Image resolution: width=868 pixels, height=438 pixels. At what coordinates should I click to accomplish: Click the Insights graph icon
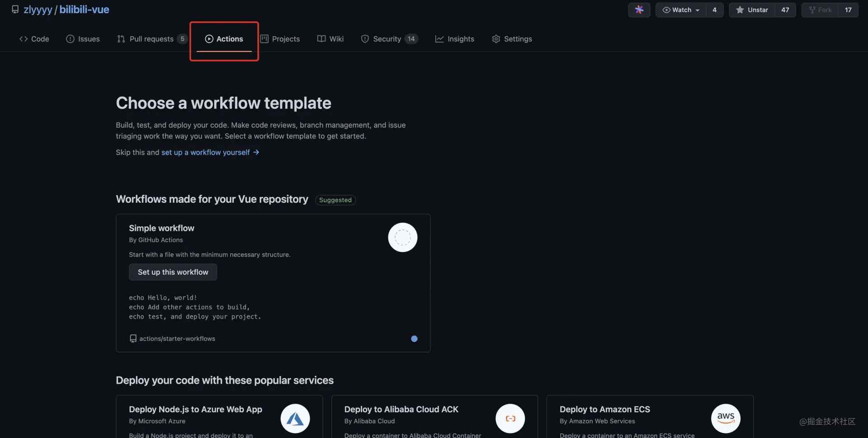click(x=439, y=39)
